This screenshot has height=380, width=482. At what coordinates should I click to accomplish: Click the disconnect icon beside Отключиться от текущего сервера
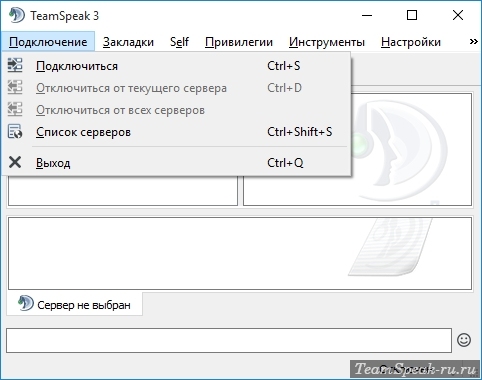pos(15,87)
